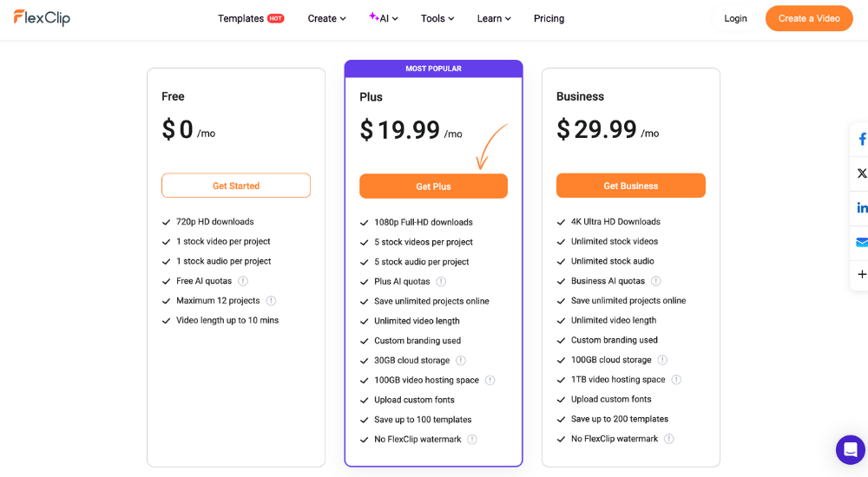Open the live chat bubble
This screenshot has width=868, height=477.
[x=851, y=450]
